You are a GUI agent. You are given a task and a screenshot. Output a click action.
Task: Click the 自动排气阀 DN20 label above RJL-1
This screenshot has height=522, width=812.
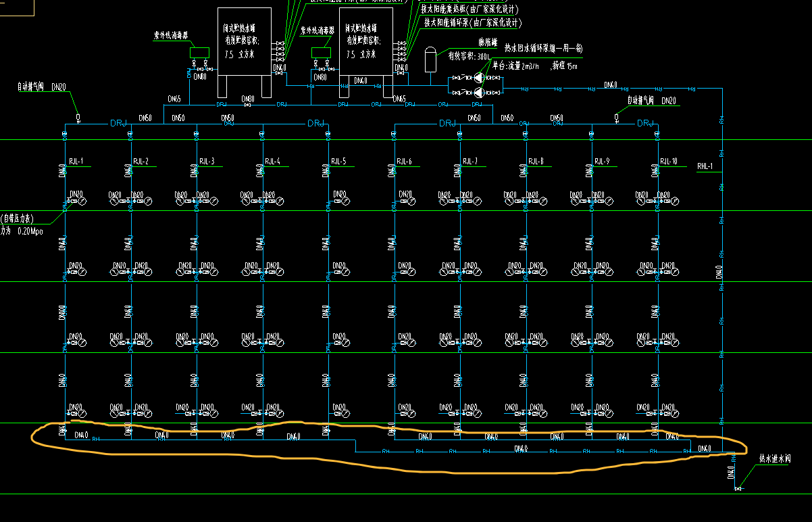(43, 87)
